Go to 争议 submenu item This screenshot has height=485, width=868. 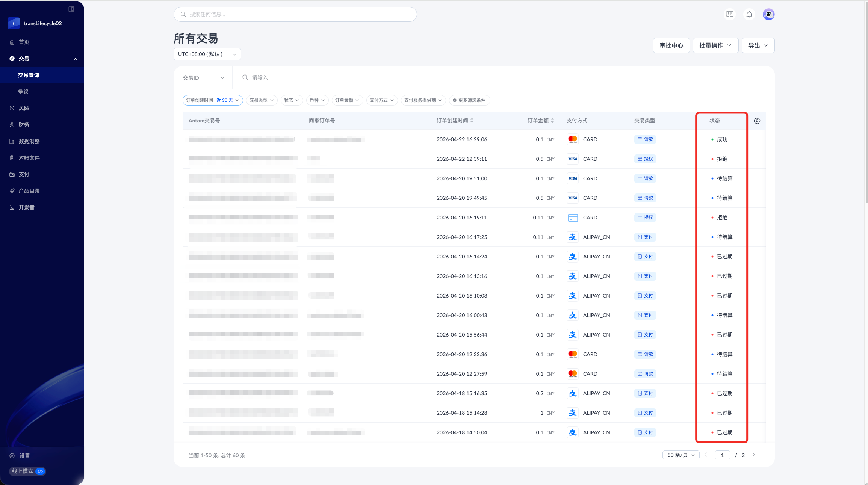tap(23, 92)
